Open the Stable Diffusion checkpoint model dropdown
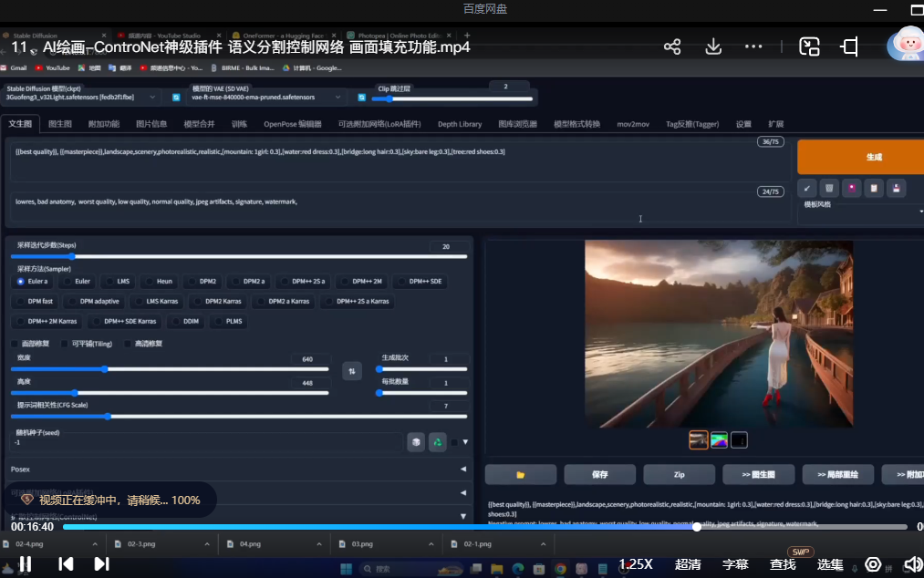 pos(79,98)
